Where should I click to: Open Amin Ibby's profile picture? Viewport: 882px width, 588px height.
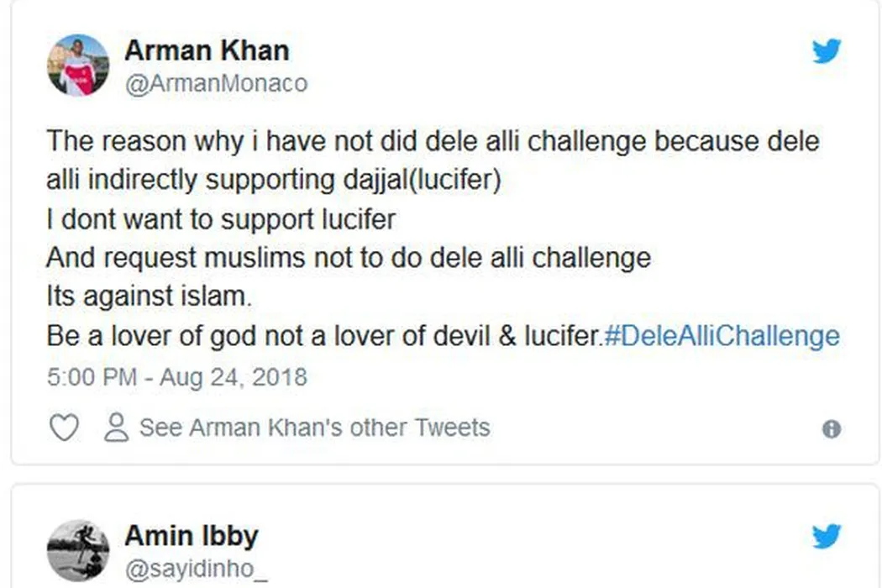coord(77,549)
